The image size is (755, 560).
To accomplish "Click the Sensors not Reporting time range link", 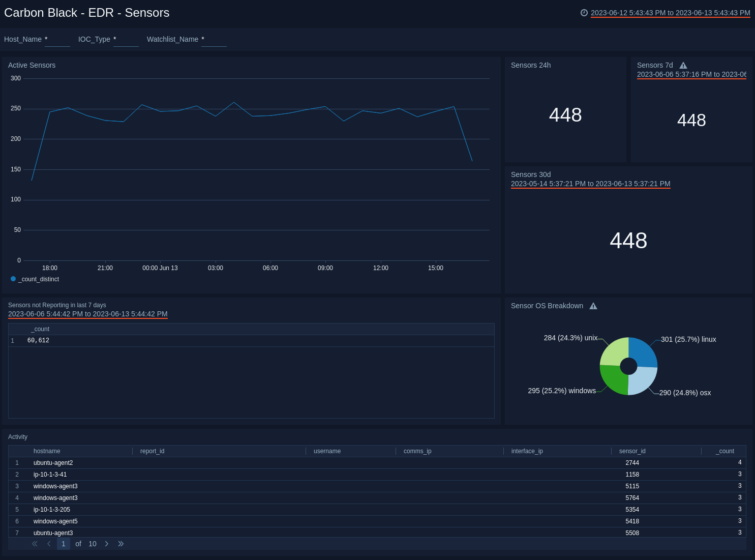I will tap(87, 314).
